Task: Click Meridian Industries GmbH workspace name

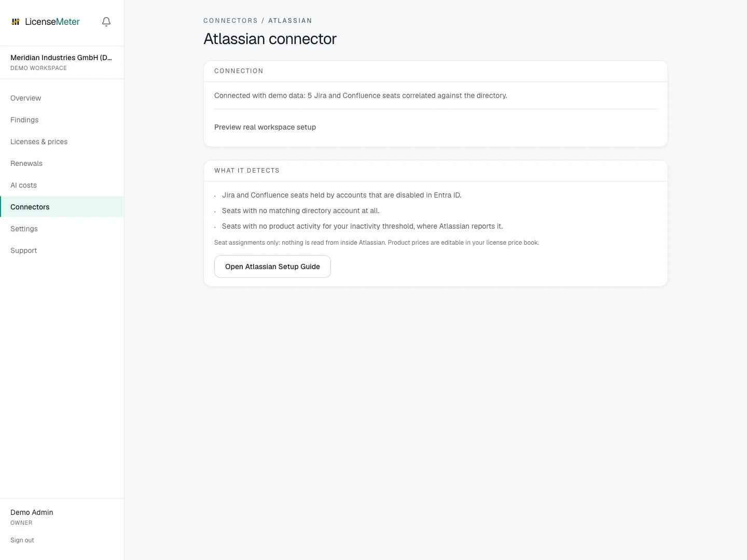Action: click(x=61, y=58)
